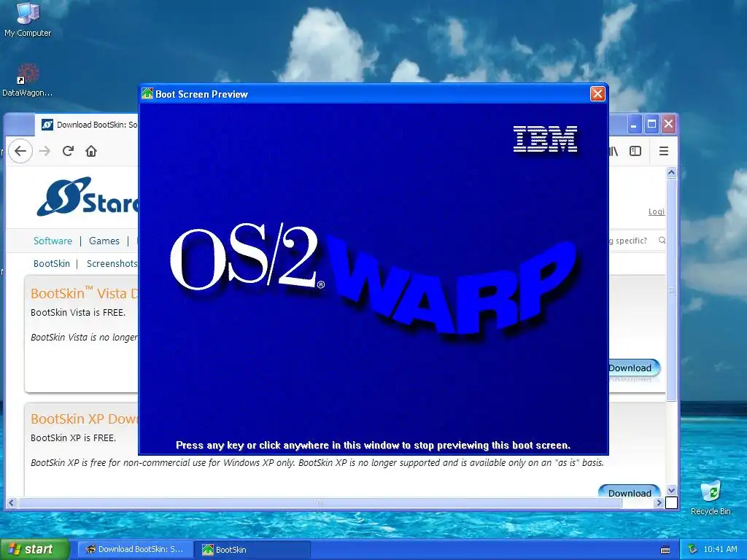Toggle the browser sidebar icon
747x560 pixels.
[x=635, y=151]
